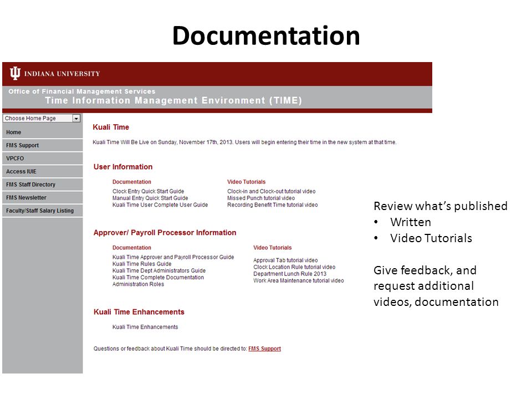This screenshot has height=399, width=532.
Task: Click the underlined FMS Support link
Action: pyautogui.click(x=265, y=349)
